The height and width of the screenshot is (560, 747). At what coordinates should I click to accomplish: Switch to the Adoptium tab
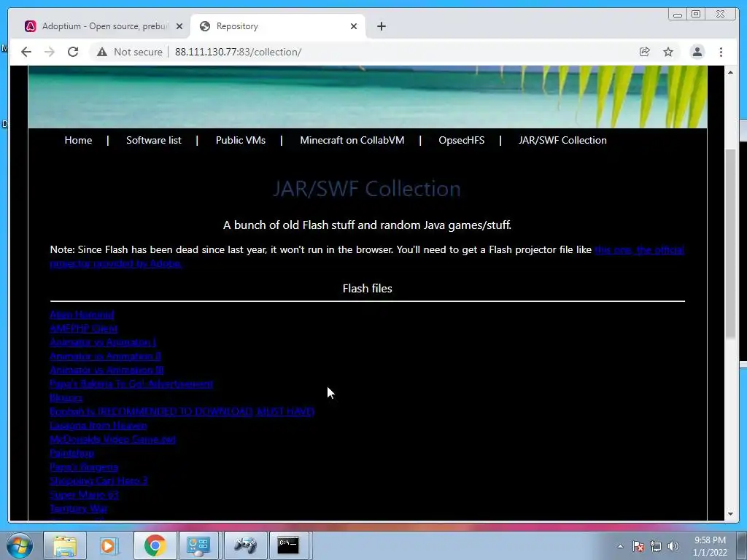[99, 26]
